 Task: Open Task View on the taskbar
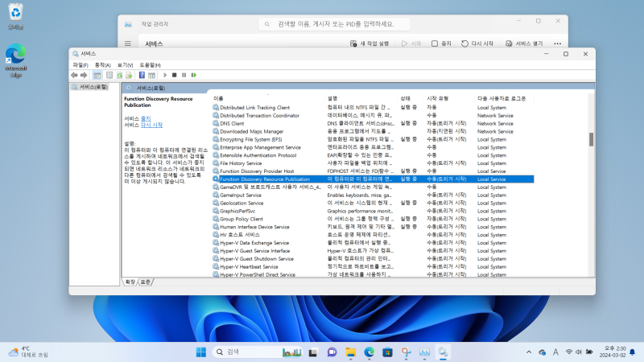(313, 352)
